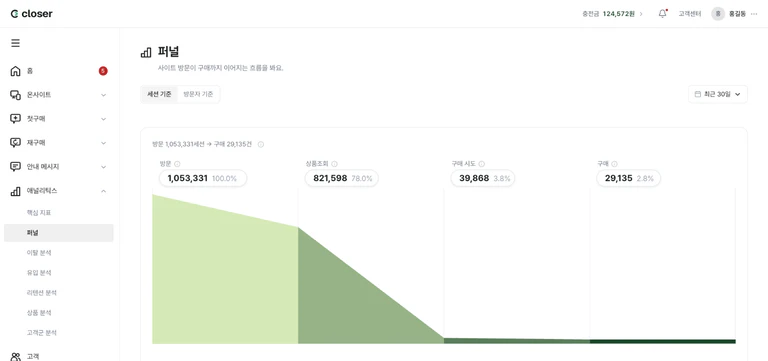Expand the 안내 메시지 chevron
The width and height of the screenshot is (768, 361).
coord(103,167)
